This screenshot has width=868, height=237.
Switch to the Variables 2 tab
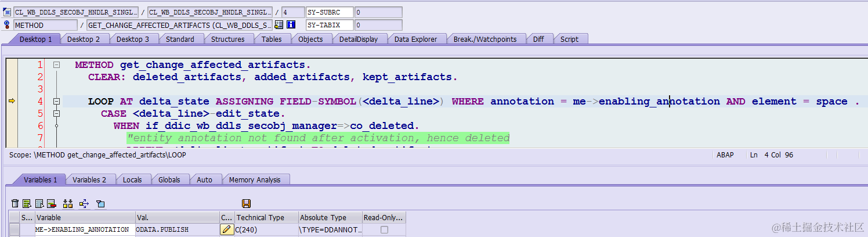(x=89, y=180)
